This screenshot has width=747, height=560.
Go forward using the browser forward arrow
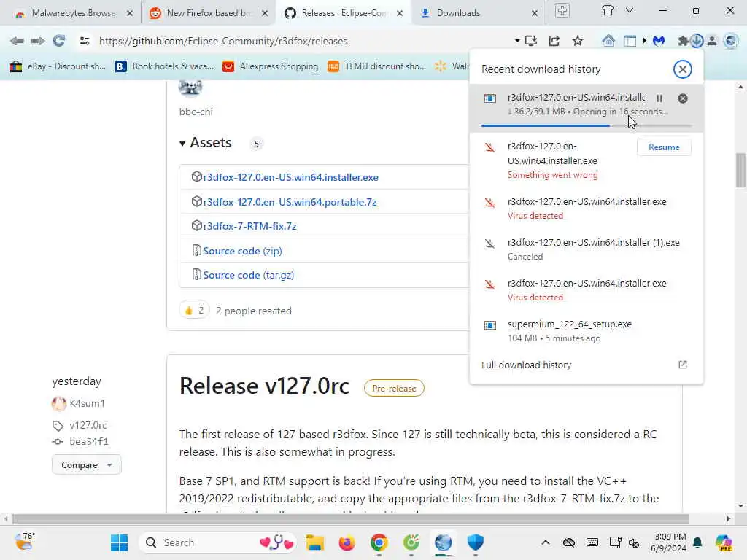[x=38, y=41]
